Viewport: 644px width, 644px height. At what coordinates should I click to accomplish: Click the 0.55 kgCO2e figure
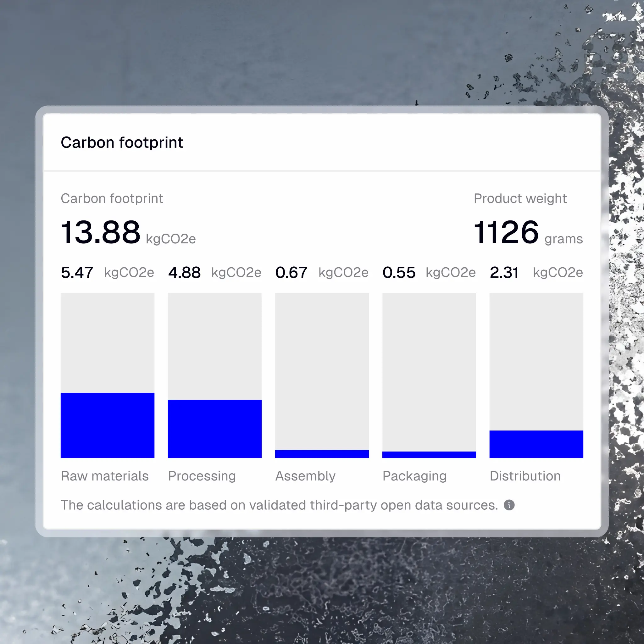tap(399, 272)
